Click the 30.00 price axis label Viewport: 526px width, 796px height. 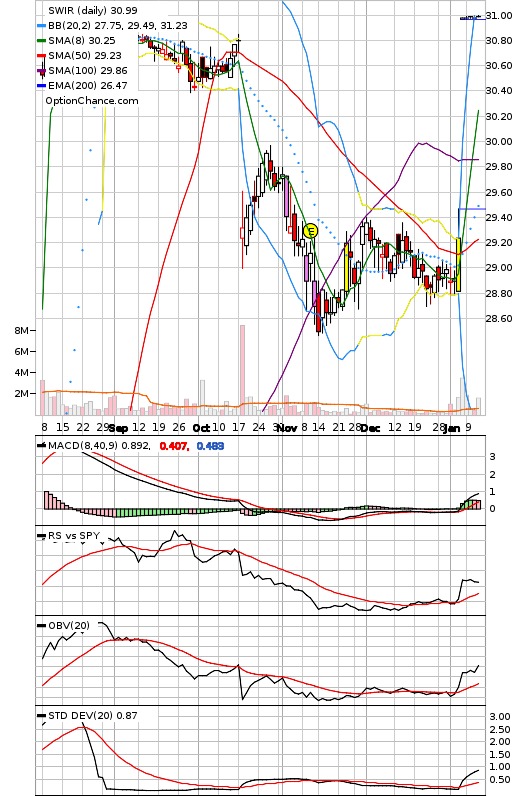click(x=499, y=142)
